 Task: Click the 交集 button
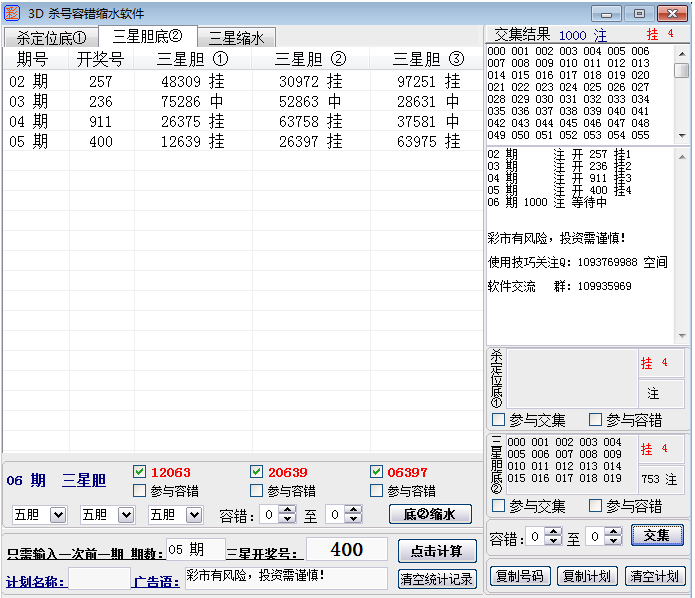[657, 536]
